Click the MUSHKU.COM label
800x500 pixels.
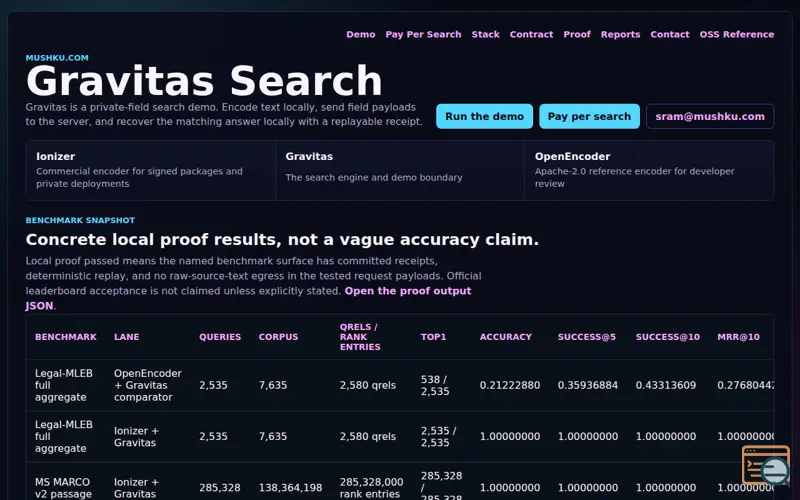click(57, 58)
